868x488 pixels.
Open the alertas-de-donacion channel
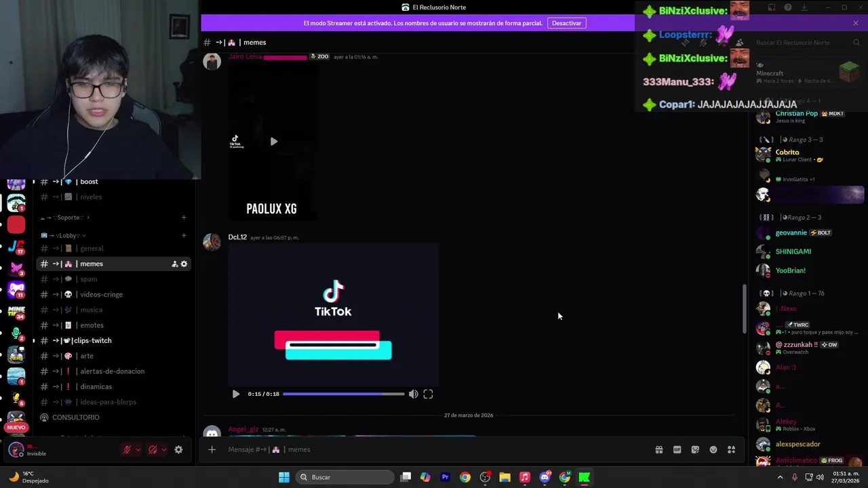113,371
